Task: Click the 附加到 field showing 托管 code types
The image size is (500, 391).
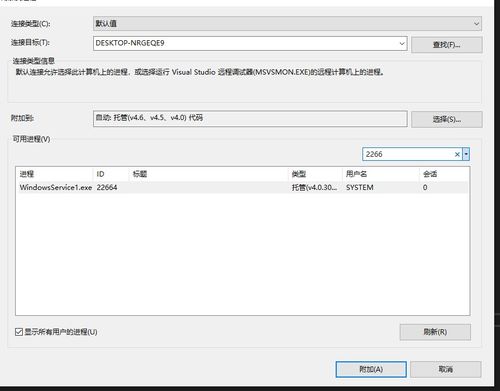Action: [250, 118]
